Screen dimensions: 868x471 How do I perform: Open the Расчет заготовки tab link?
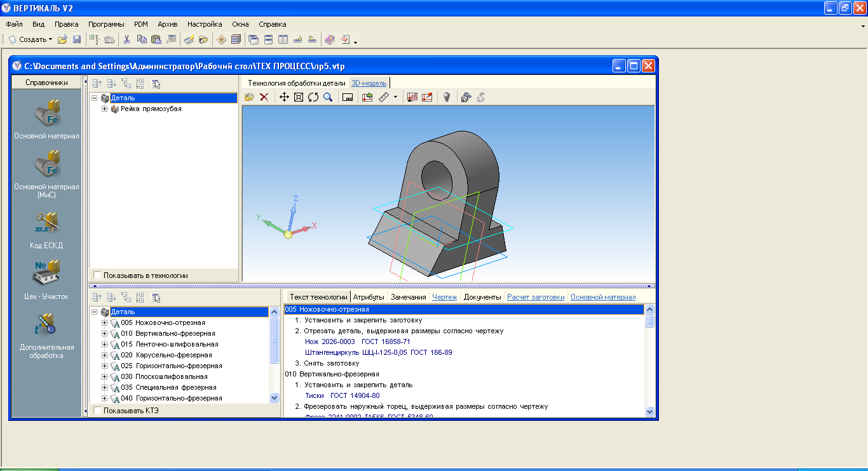[x=536, y=297]
